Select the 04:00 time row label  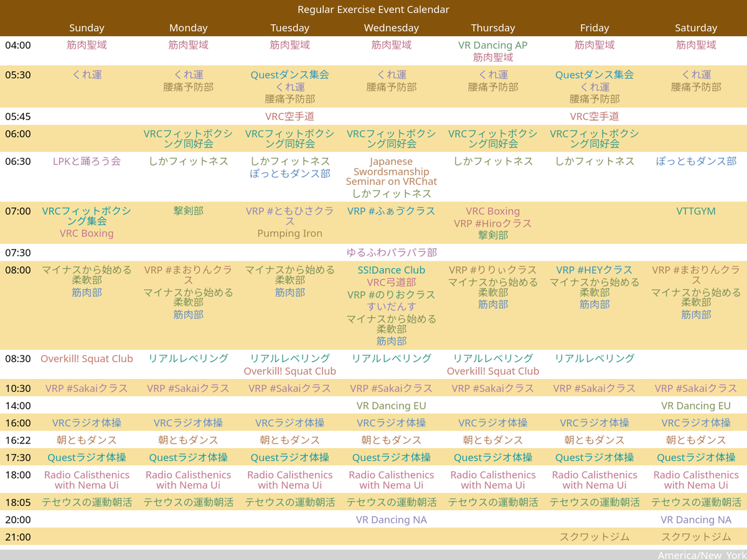[18, 45]
